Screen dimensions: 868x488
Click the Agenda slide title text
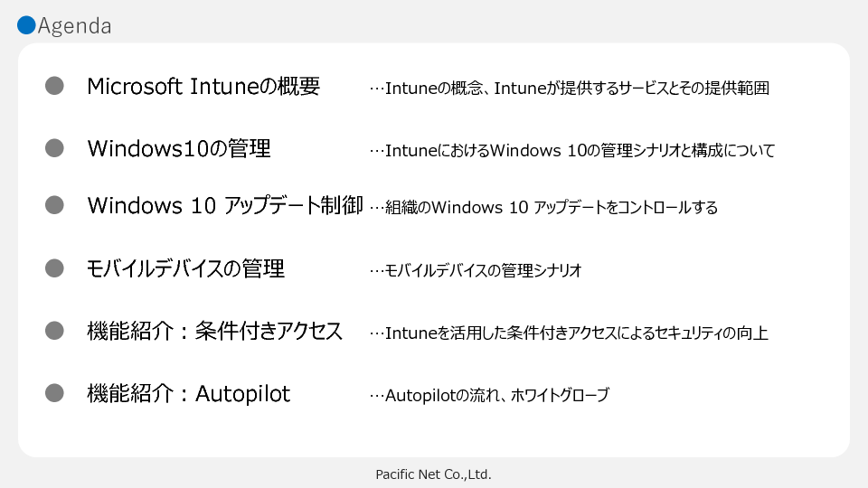[75, 26]
